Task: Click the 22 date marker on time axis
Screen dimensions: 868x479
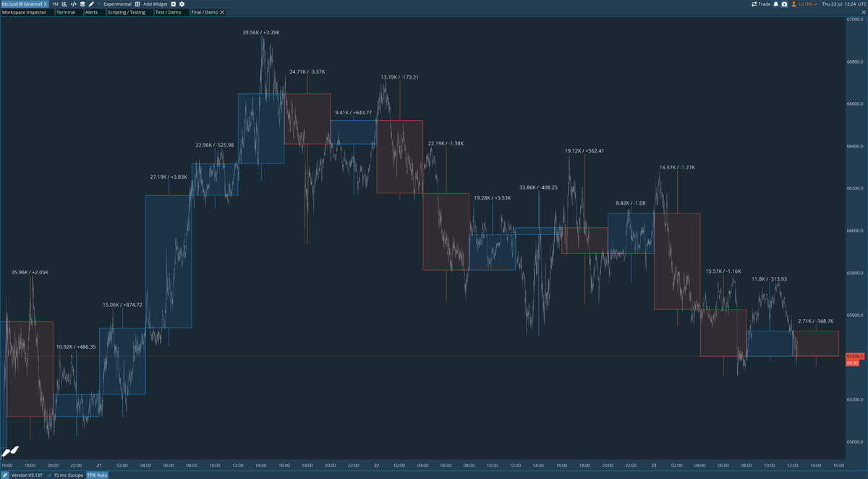Action: (x=377, y=465)
